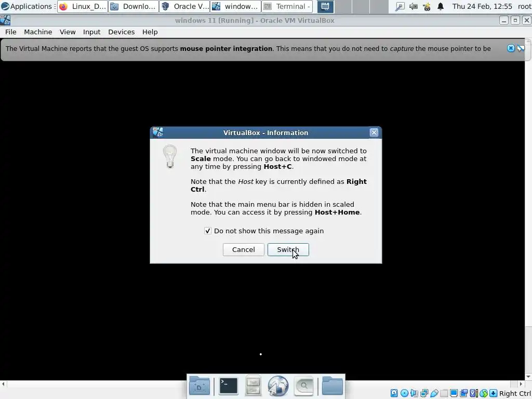Image resolution: width=532 pixels, height=399 pixels.
Task: Open the Show Desktop dock icon
Action: [199, 386]
